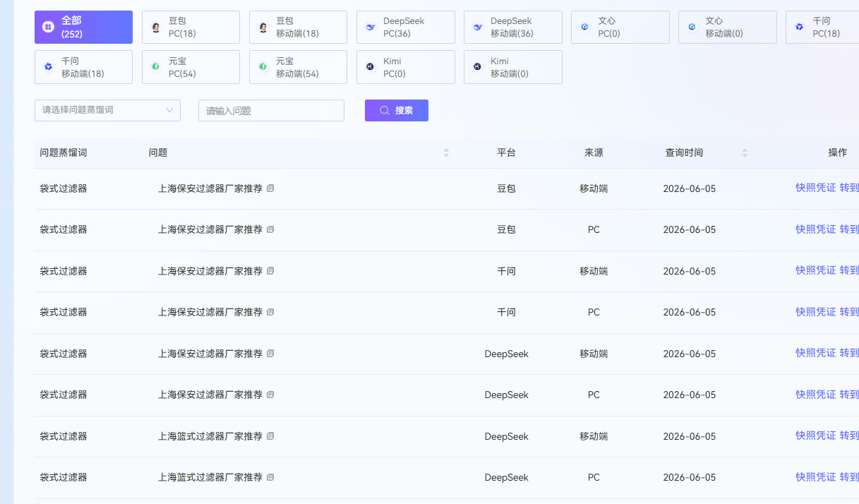Screen dimensions: 859x504
Task: Copy 上海保安过滤器 question in DeepSeek PC row
Action: coord(270,395)
